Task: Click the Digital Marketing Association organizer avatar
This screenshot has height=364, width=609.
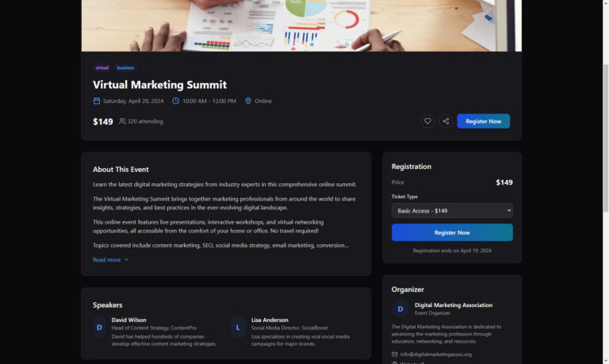Action: tap(400, 308)
